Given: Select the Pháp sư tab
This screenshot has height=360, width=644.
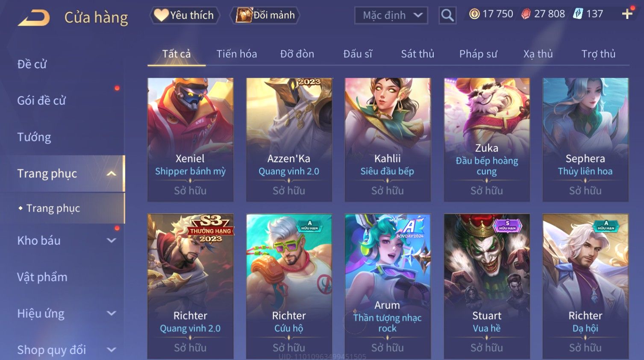Looking at the screenshot, I should tap(478, 54).
